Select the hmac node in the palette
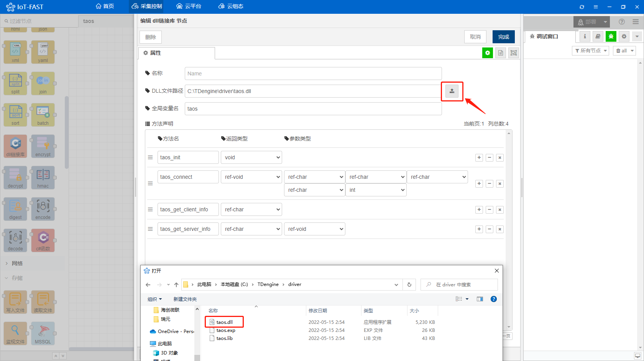The width and height of the screenshot is (644, 361). click(x=43, y=178)
